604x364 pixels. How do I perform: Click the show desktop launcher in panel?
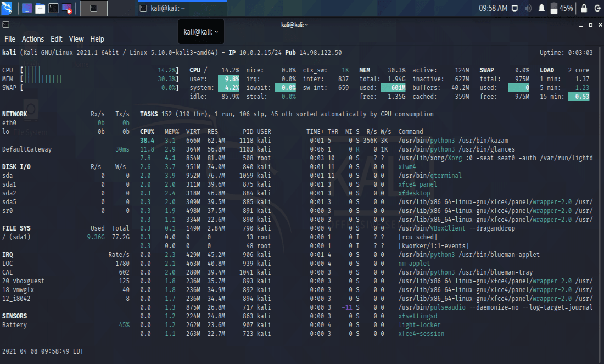click(x=26, y=8)
